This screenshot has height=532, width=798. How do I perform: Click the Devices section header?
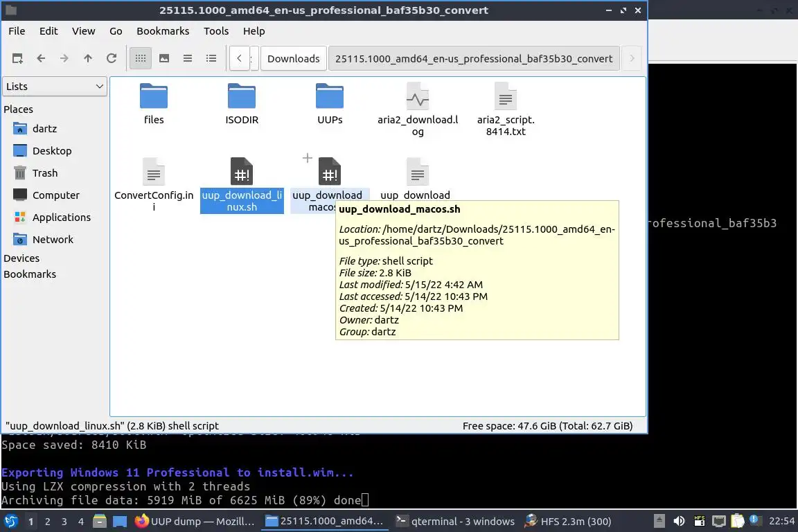21,258
